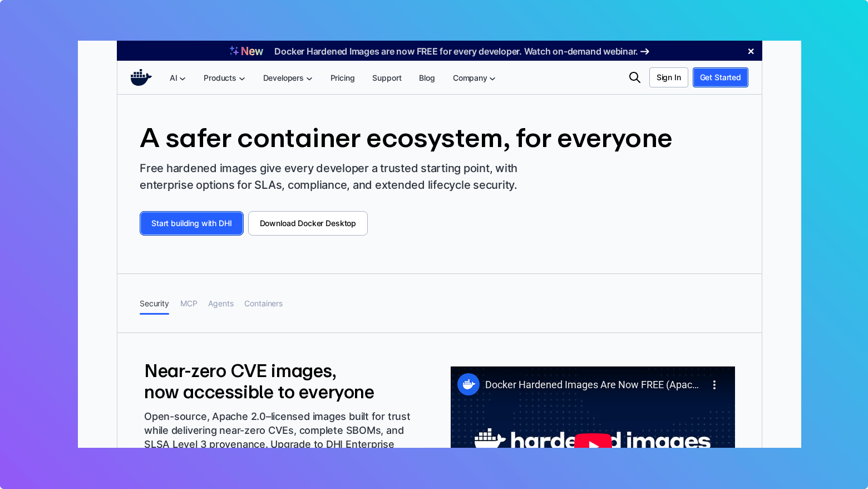
Task: Open the Products dropdown
Action: tap(224, 78)
